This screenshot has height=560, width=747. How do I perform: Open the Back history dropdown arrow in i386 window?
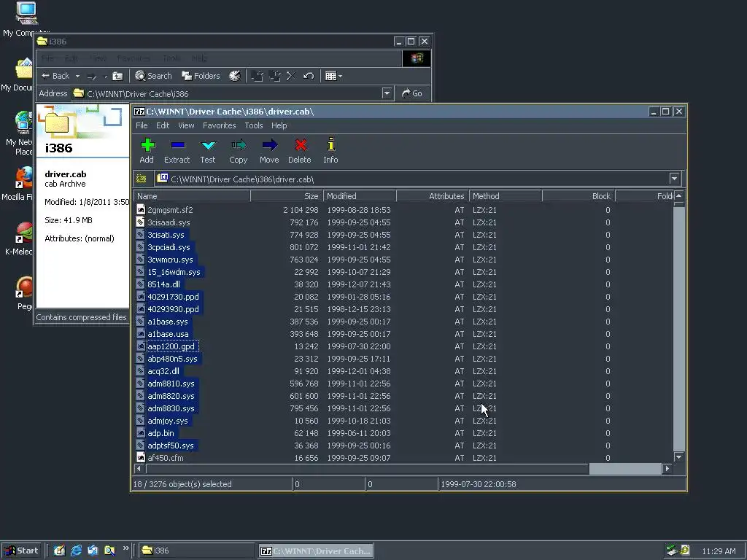click(77, 76)
